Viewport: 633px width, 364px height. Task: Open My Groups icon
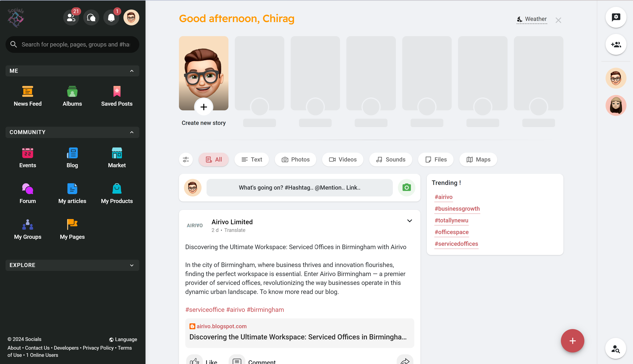tap(27, 225)
